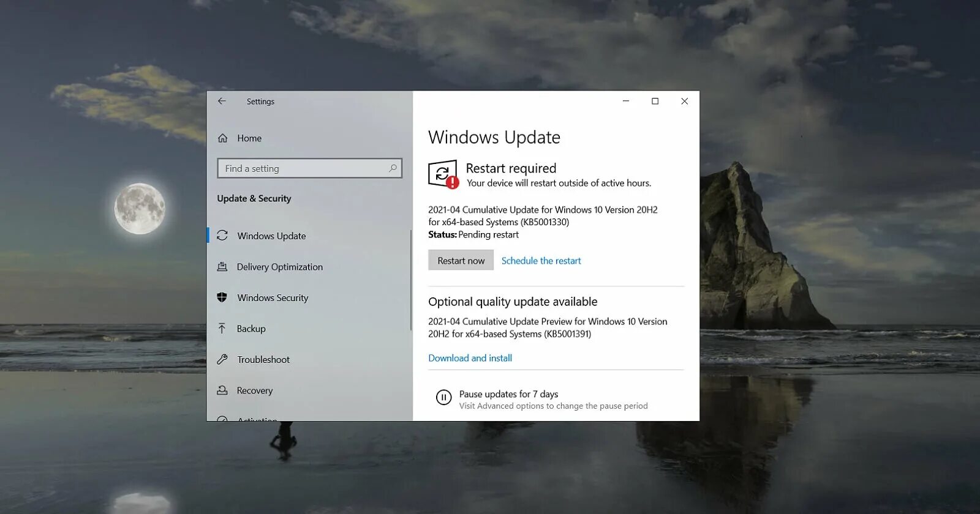This screenshot has width=980, height=514.
Task: Click the Update & Security heading
Action: click(254, 198)
